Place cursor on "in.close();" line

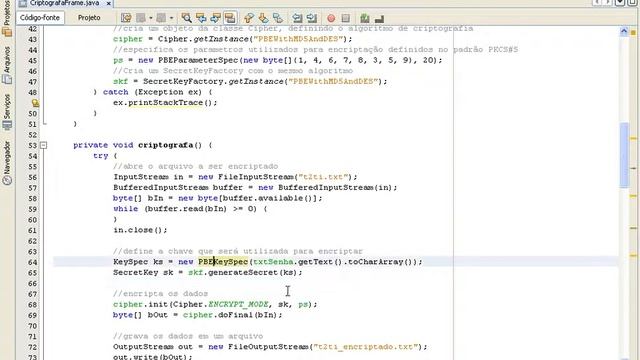coord(140,230)
